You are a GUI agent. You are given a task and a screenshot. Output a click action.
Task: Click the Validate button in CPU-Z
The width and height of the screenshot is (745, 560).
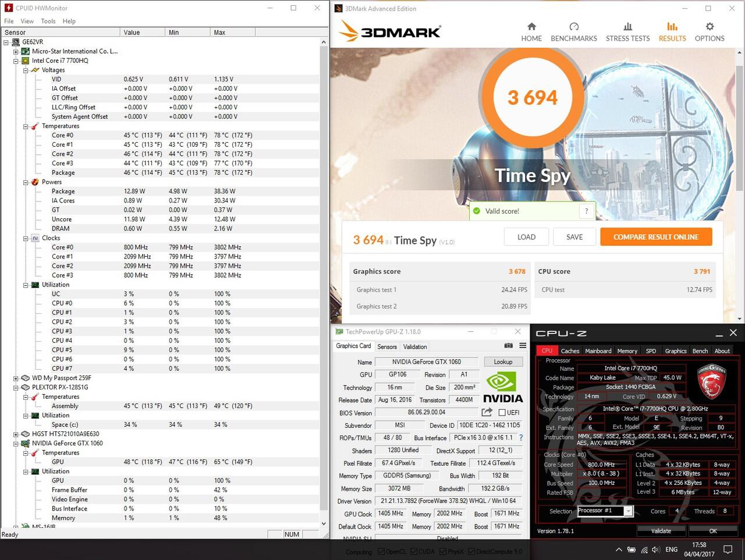point(661,530)
